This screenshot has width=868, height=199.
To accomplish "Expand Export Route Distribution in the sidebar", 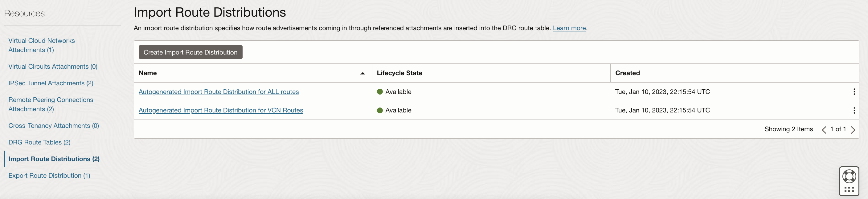I will 49,175.
